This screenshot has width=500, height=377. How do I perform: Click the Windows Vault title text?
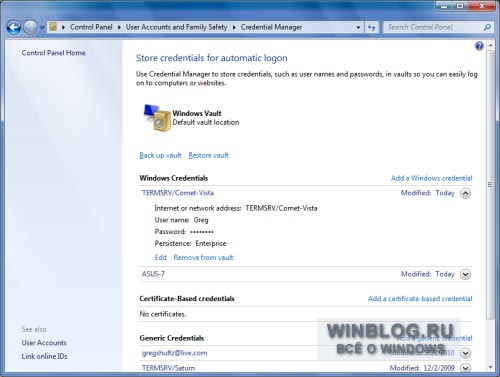tap(197, 113)
